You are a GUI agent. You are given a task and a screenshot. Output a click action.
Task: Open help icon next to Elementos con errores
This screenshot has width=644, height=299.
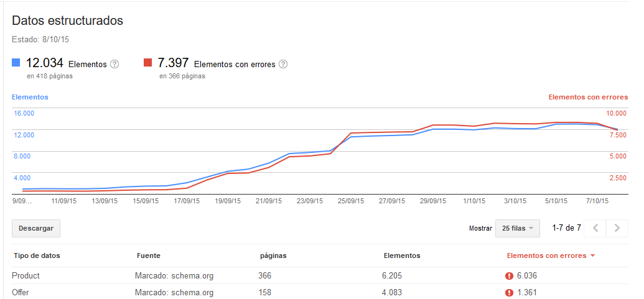(283, 65)
